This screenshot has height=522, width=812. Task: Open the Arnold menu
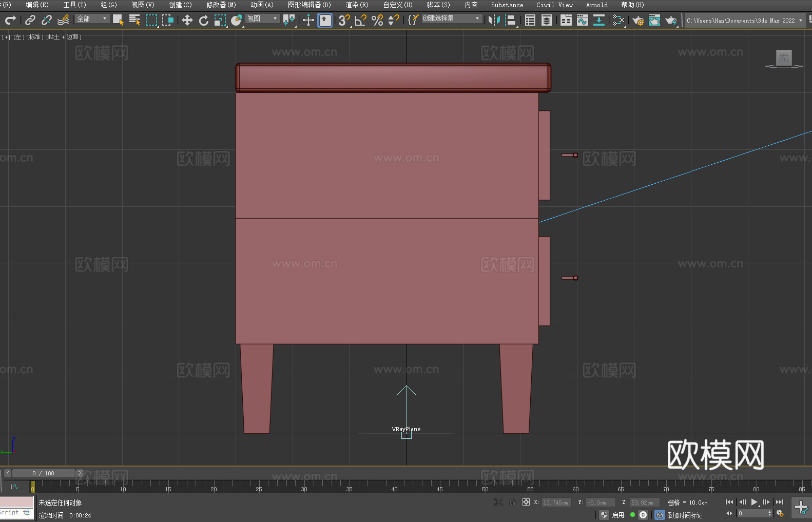[597, 5]
